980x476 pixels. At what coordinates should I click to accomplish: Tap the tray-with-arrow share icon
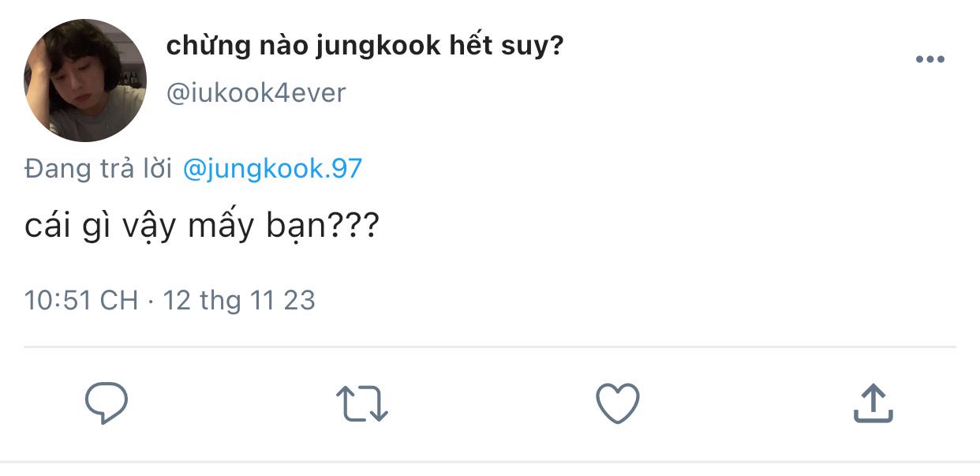click(873, 403)
